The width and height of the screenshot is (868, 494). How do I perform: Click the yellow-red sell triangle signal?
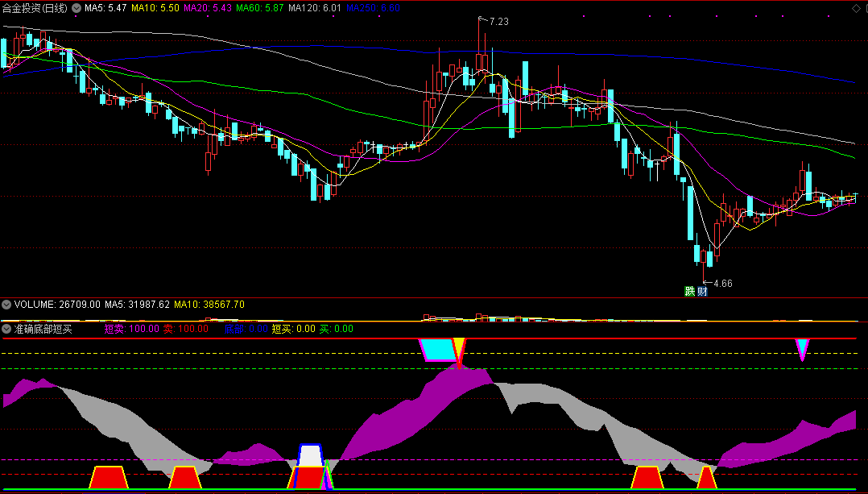point(459,351)
